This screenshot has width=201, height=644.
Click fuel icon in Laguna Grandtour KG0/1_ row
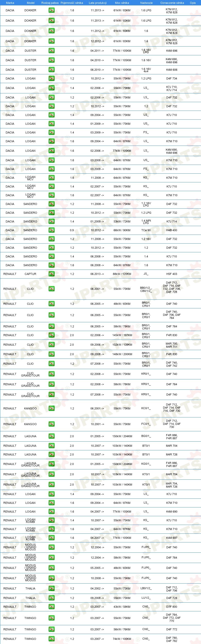51,464
